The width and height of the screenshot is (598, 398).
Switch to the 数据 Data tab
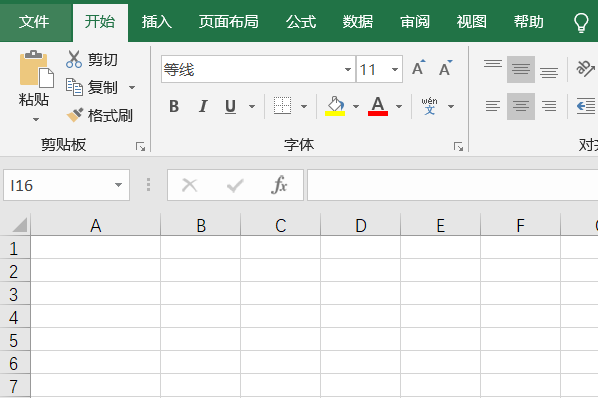(357, 21)
